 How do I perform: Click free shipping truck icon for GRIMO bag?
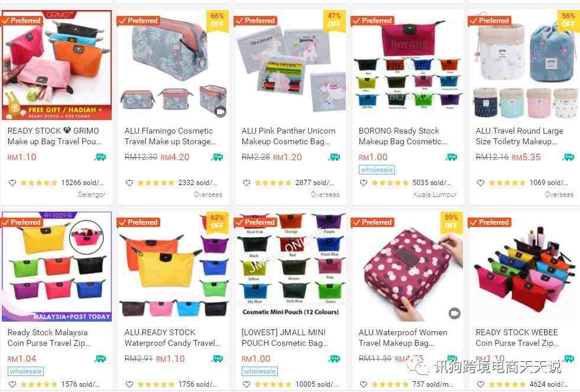point(101,157)
